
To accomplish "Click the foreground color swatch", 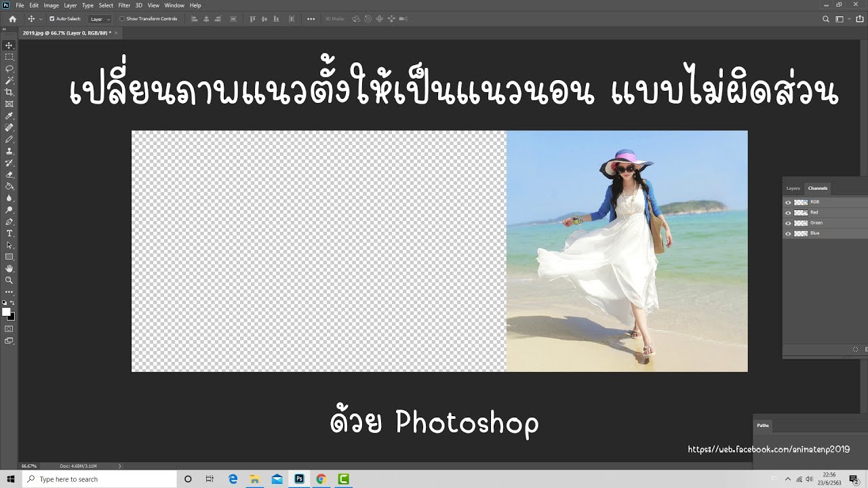I will tap(6, 312).
